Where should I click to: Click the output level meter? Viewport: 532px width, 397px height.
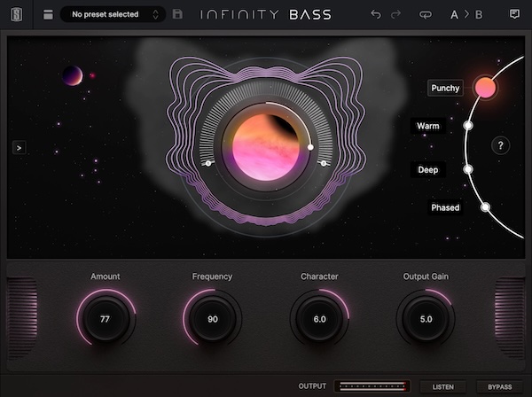(x=372, y=386)
